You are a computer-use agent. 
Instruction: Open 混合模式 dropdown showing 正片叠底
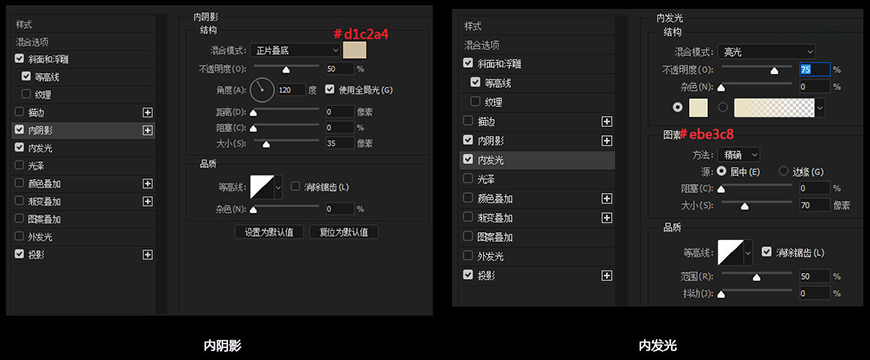[x=295, y=50]
